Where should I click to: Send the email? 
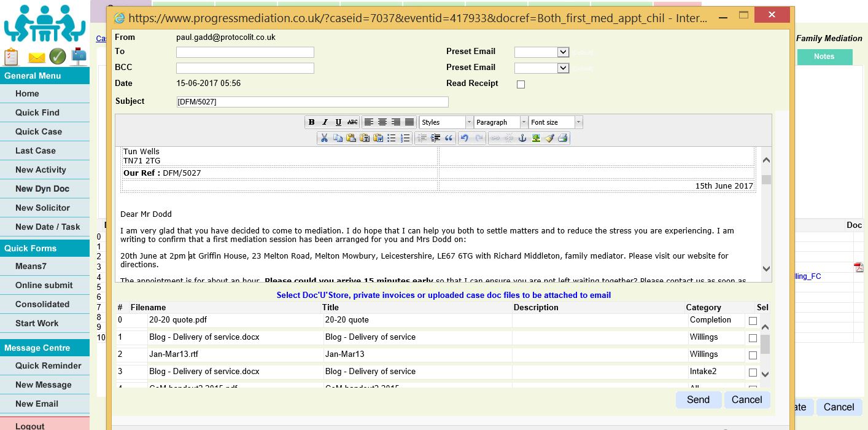point(699,400)
